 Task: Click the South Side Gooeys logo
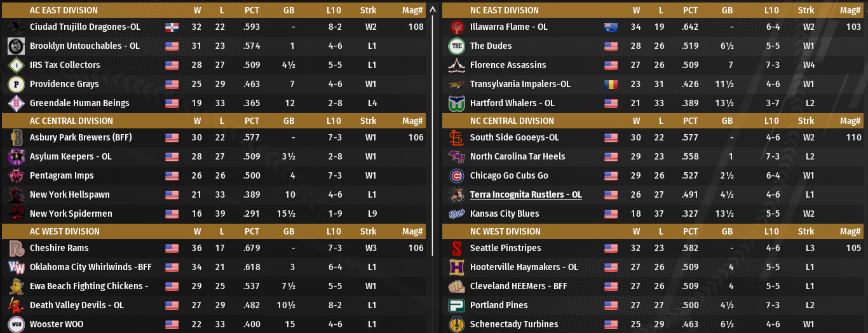[x=456, y=138]
